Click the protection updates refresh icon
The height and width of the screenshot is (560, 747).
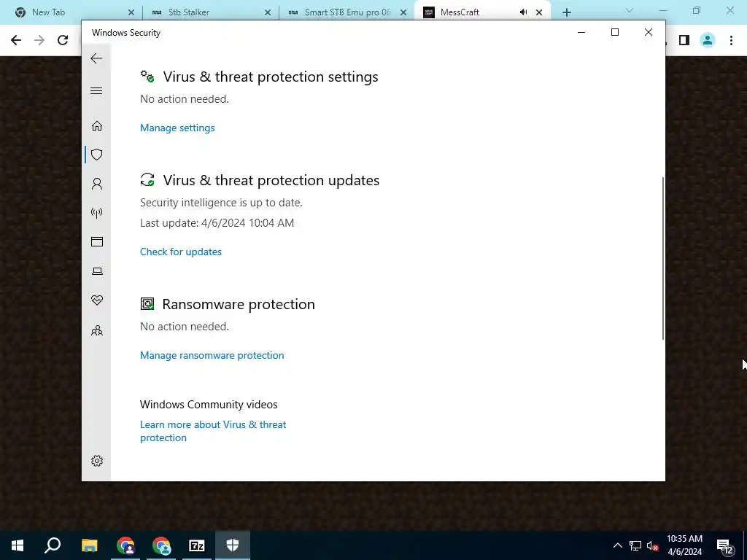[147, 179]
